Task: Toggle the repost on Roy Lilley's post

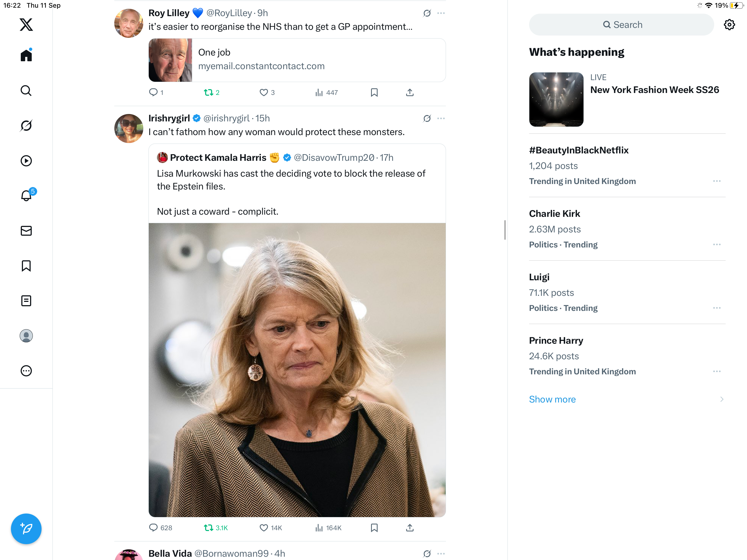Action: 208,92
